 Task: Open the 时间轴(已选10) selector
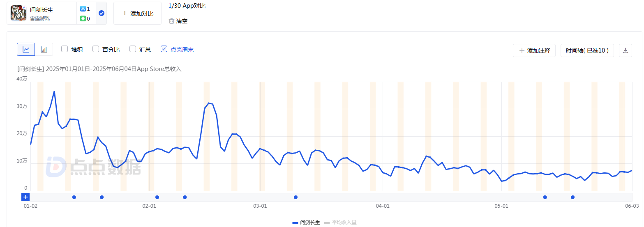[x=587, y=50]
